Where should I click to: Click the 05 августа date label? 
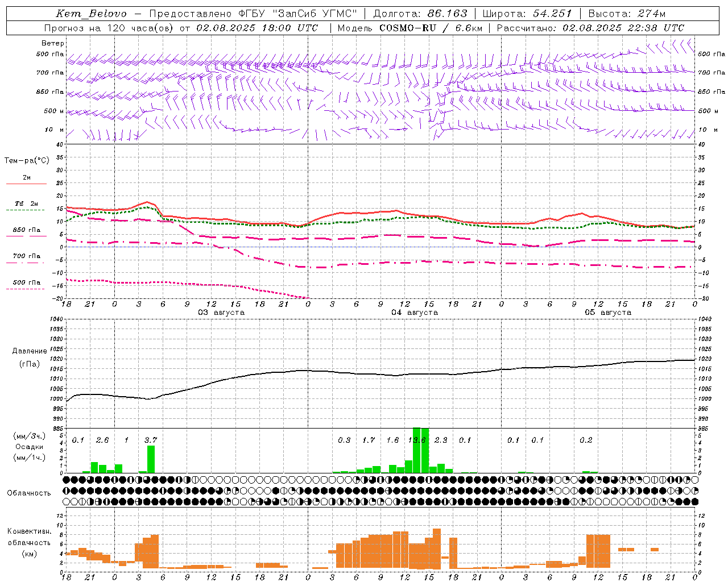click(x=608, y=313)
